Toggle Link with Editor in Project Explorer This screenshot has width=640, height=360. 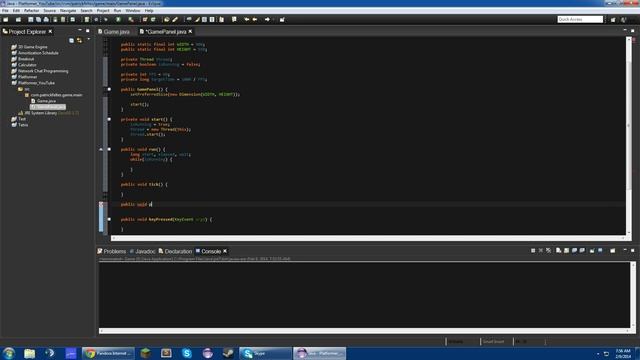tap(80, 40)
